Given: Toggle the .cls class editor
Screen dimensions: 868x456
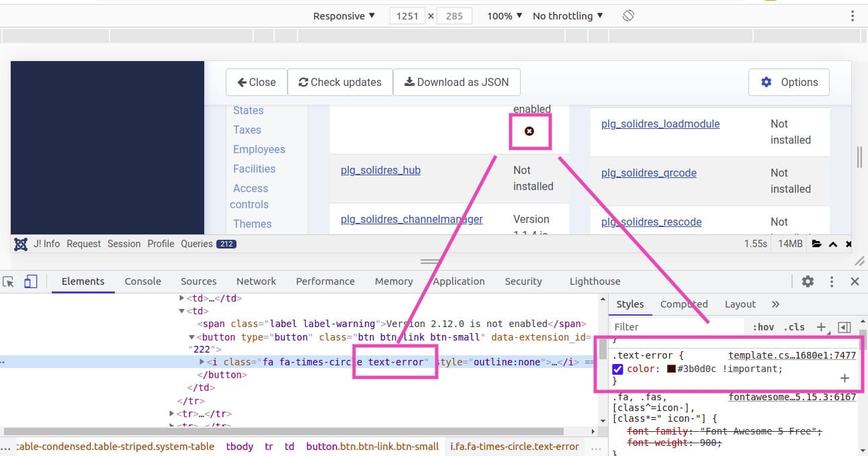Looking at the screenshot, I should coord(795,327).
